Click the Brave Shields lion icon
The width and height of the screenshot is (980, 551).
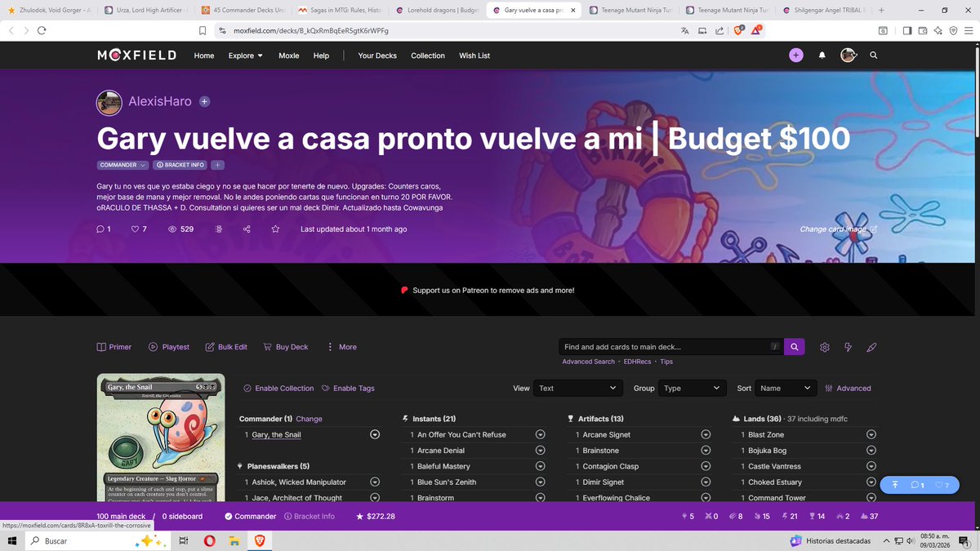[738, 29]
